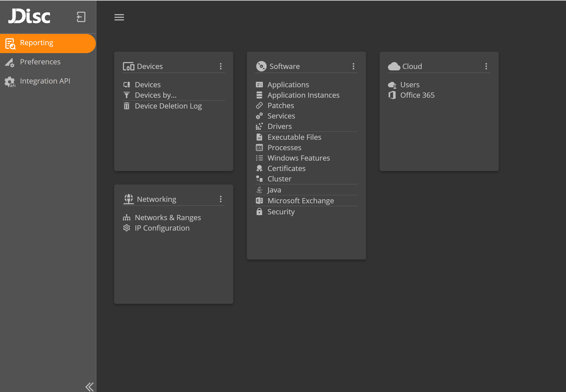This screenshot has height=392, width=566.
Task: Select the Patches icon
Action: (259, 105)
